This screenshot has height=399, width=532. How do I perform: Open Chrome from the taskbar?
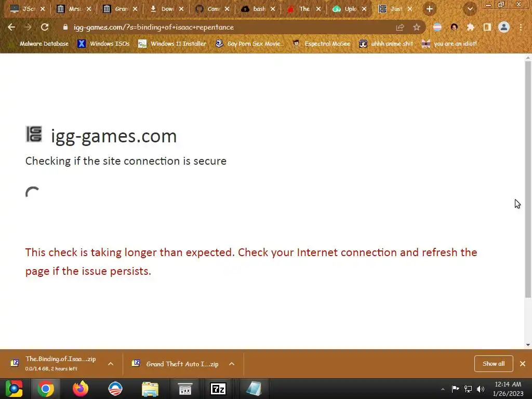[x=46, y=389]
